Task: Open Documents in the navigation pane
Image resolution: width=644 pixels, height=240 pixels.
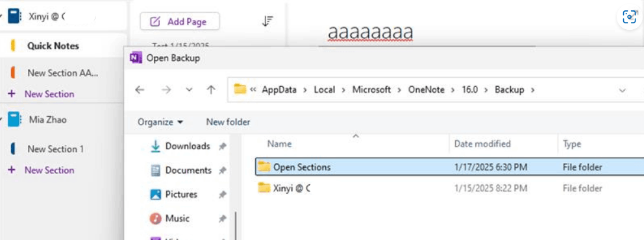Action: tap(188, 170)
